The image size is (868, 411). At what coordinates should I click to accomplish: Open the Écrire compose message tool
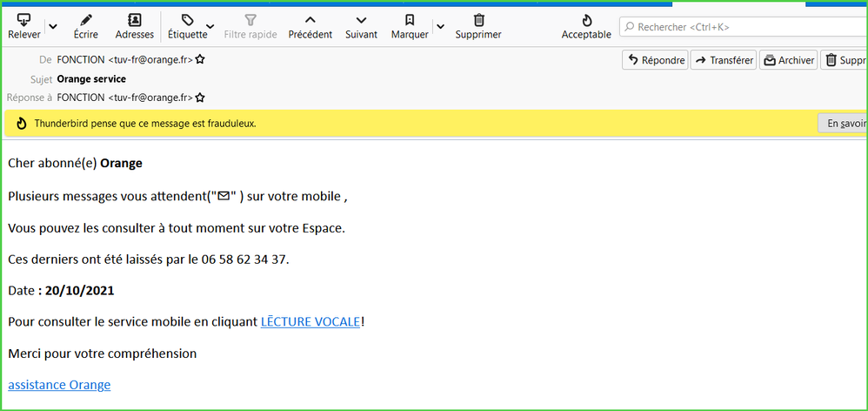(84, 20)
